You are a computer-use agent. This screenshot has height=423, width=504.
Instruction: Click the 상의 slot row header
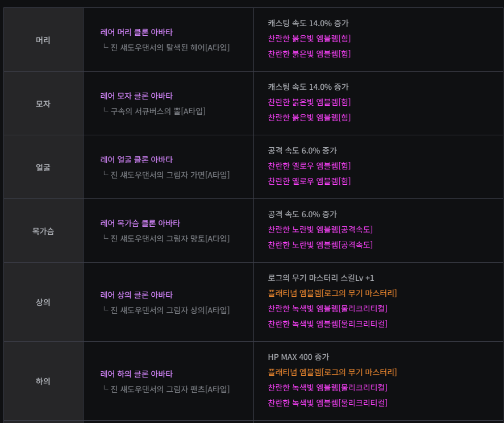click(43, 302)
